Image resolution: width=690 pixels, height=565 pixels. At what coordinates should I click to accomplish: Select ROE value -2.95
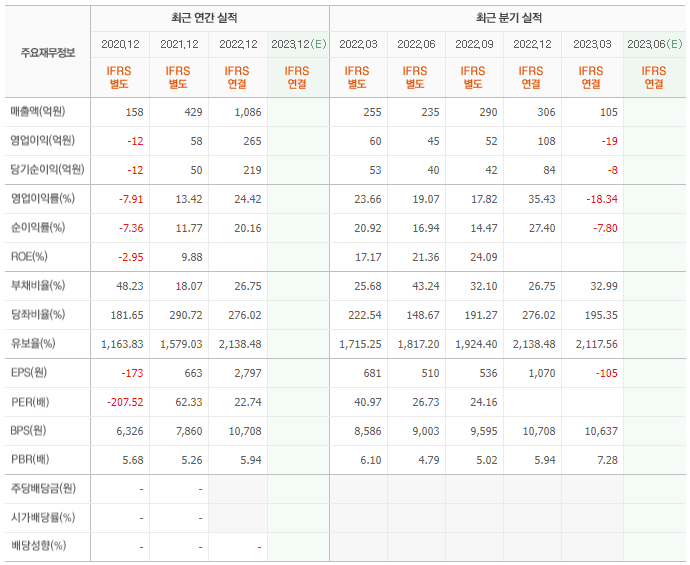(131, 258)
